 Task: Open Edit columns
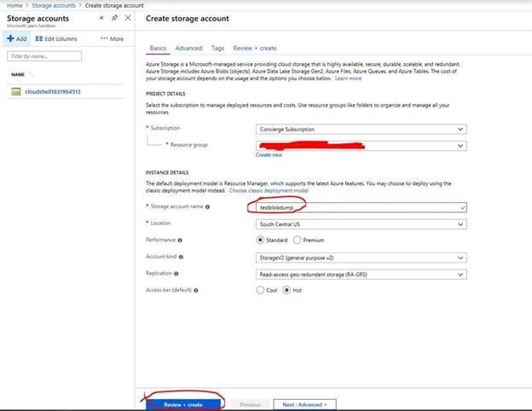click(56, 38)
